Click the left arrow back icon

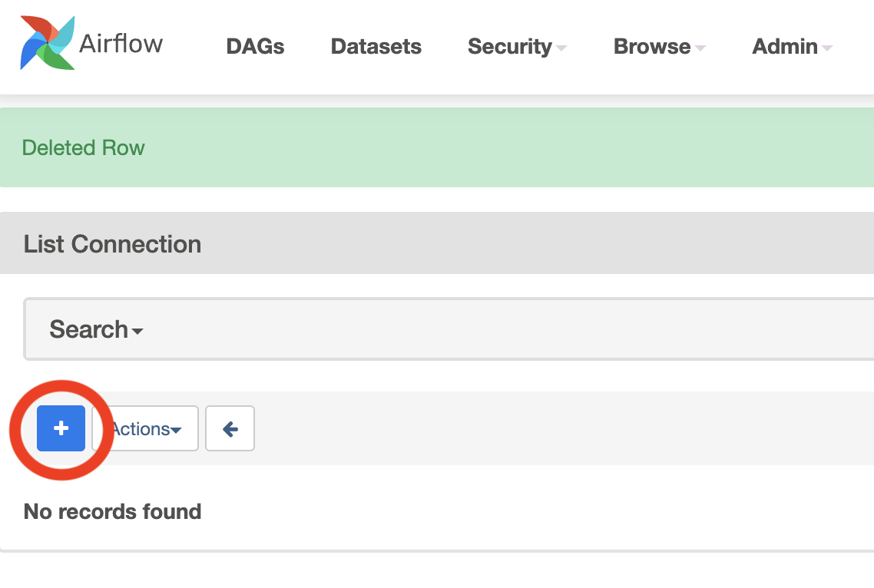pyautogui.click(x=230, y=428)
